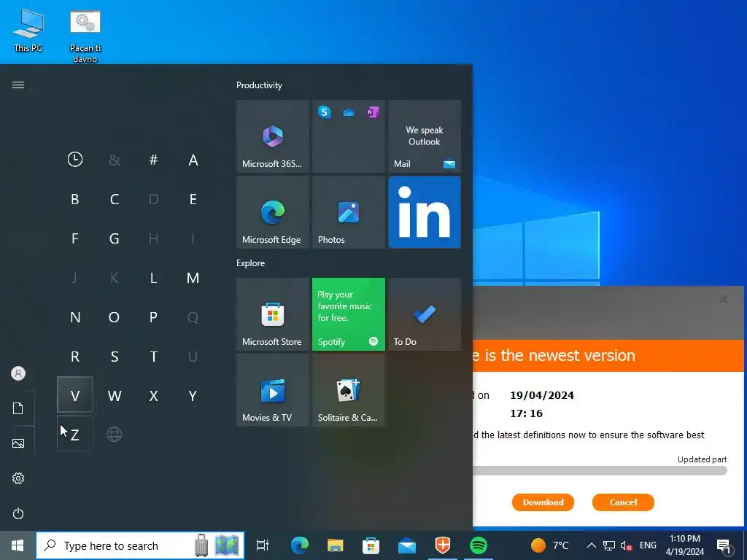This screenshot has width=747, height=560.
Task: Jump to letter C apps
Action: tap(115, 199)
